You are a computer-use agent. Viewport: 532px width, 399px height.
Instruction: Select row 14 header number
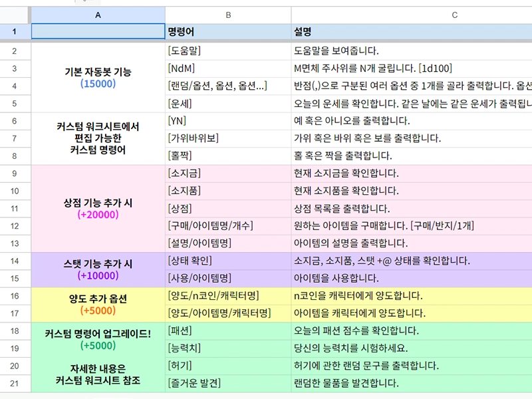pos(15,261)
